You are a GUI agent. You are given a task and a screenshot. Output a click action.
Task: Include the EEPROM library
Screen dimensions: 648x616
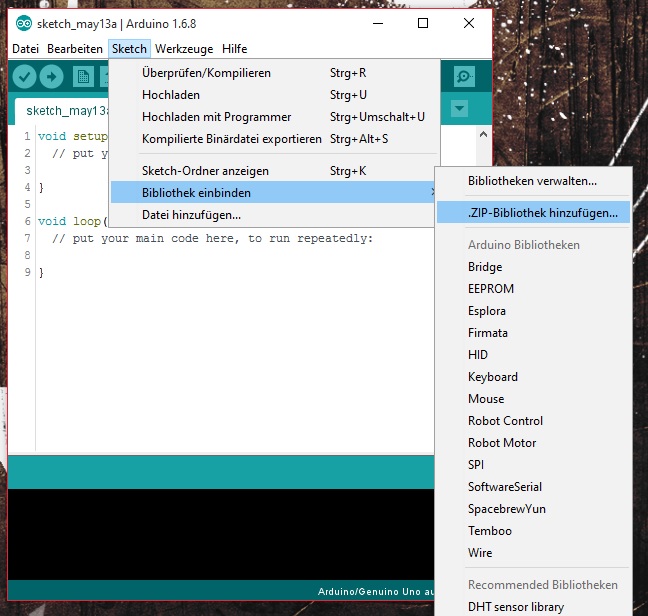[533, 289]
